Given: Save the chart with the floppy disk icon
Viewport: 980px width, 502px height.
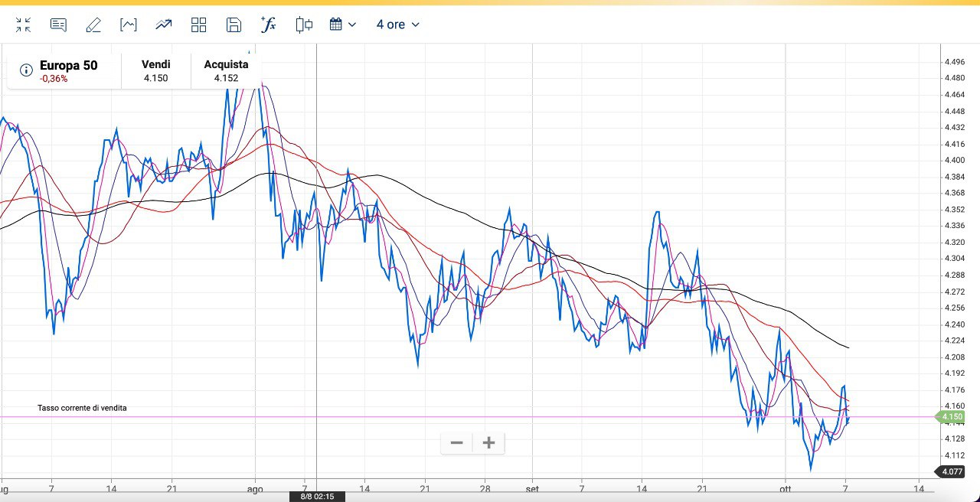Looking at the screenshot, I should (234, 24).
